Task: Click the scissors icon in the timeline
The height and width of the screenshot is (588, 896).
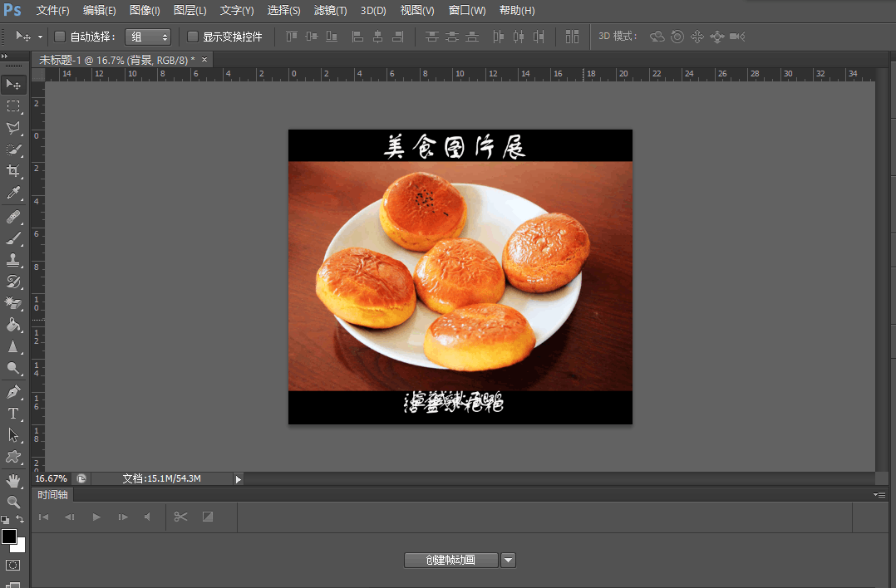Action: (180, 517)
